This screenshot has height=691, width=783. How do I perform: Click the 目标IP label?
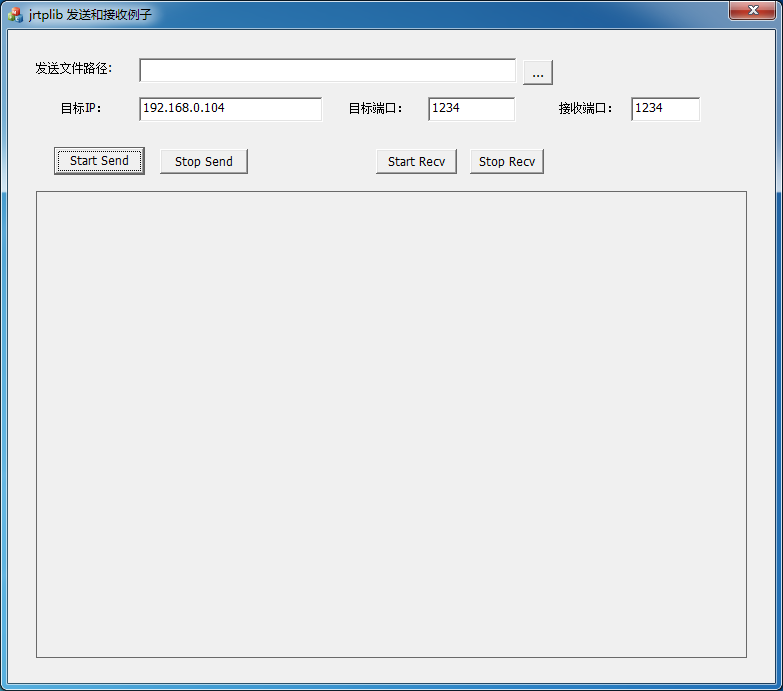point(81,108)
